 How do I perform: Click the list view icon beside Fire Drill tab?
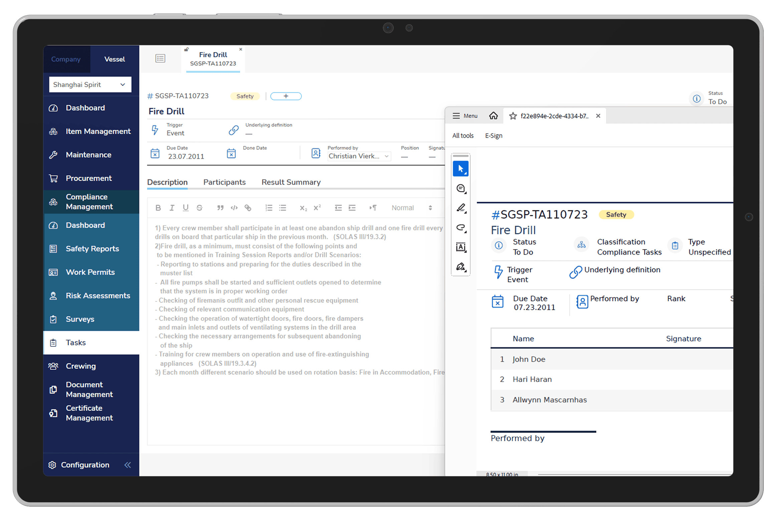tap(160, 59)
